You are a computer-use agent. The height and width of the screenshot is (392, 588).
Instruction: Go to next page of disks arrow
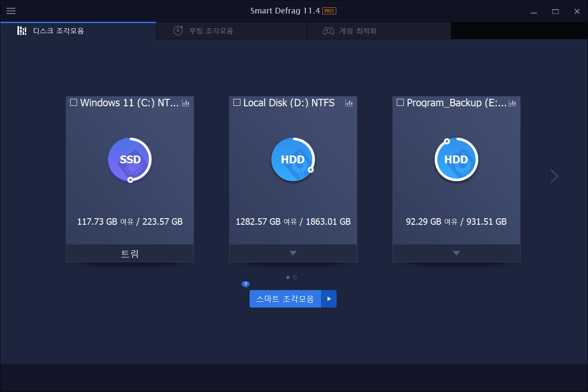[554, 176]
